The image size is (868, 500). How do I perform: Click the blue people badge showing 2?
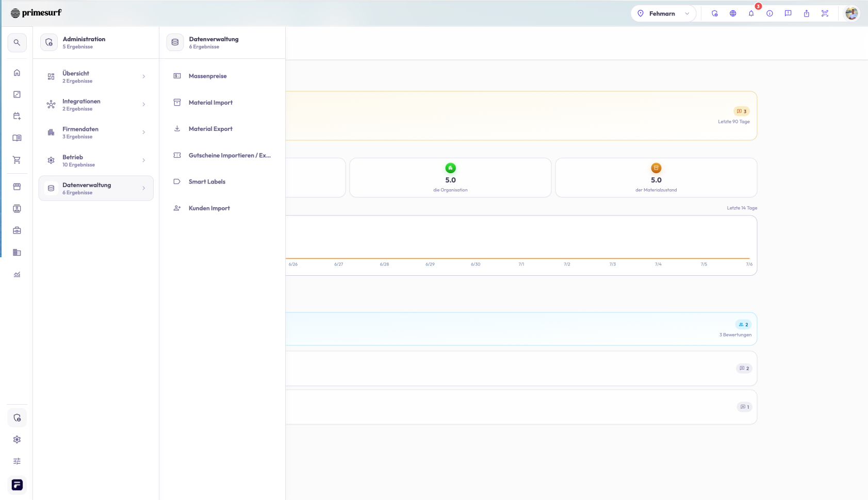point(743,325)
